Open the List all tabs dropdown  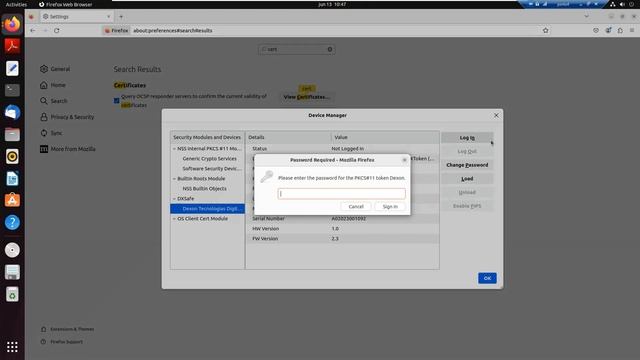[x=586, y=17]
